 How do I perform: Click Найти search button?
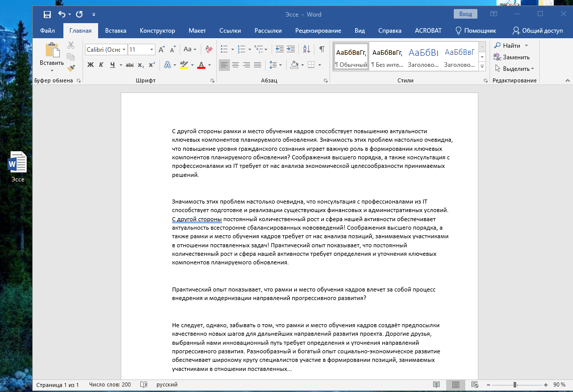pos(507,46)
